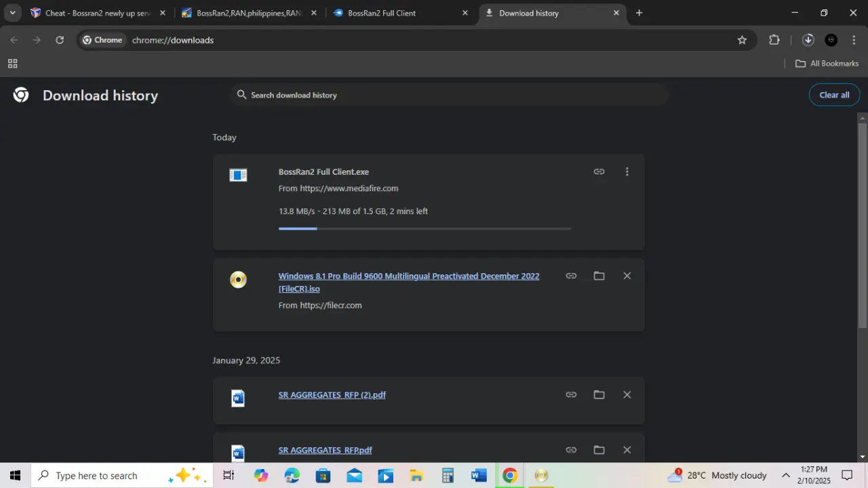Click the BossRan2 download progress bar
This screenshot has height=488, width=868.
(425, 228)
